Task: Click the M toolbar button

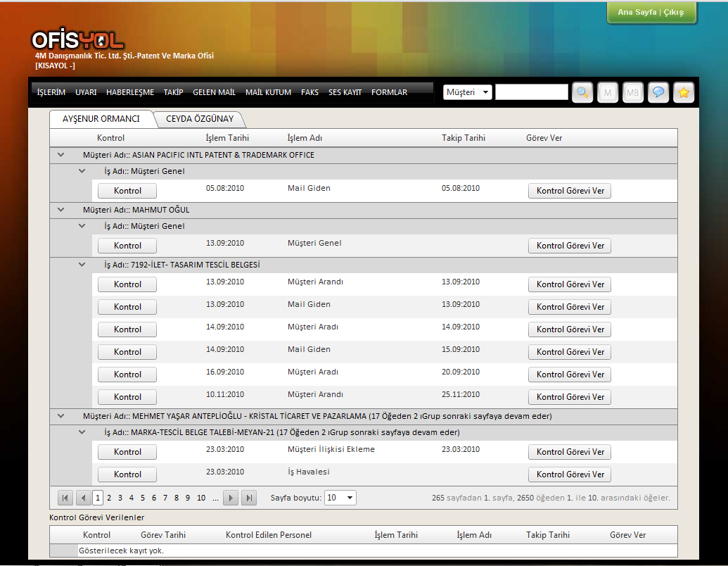Action: (x=608, y=93)
